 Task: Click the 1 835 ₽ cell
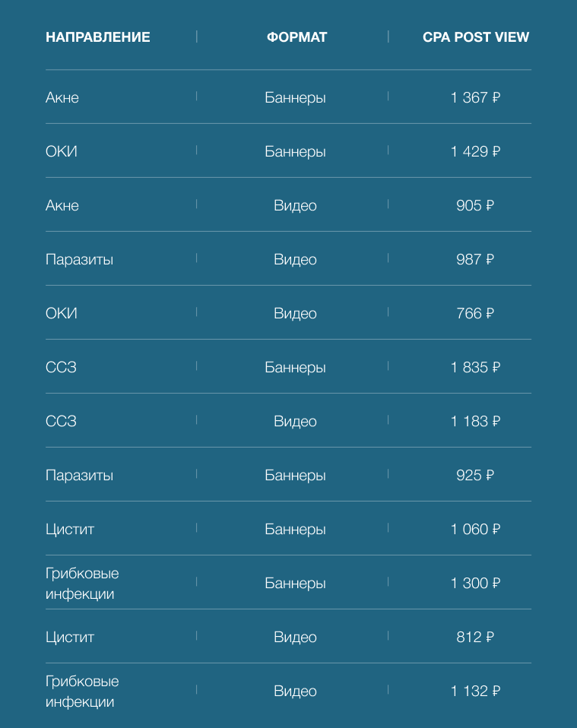point(475,367)
